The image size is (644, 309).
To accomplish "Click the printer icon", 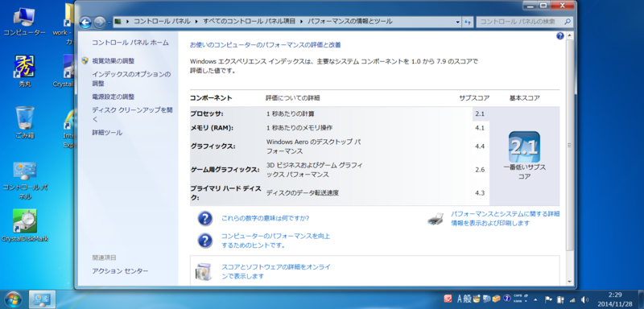I will (436, 219).
